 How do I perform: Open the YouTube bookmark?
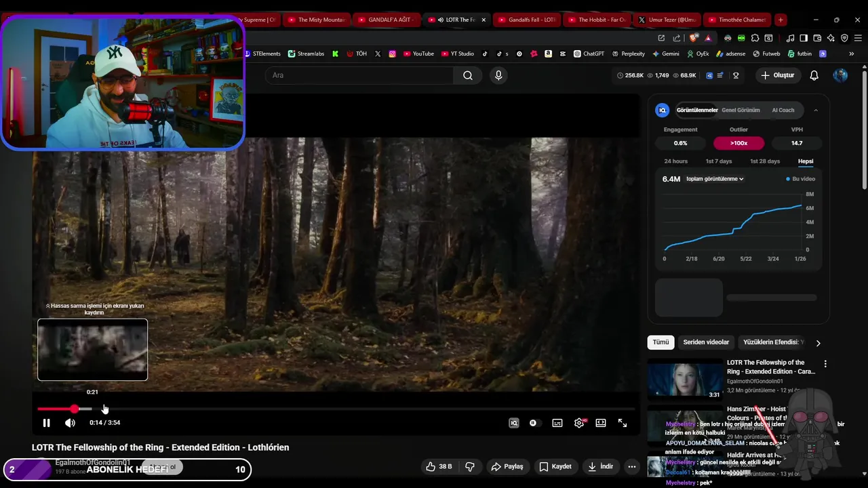[x=418, y=54]
